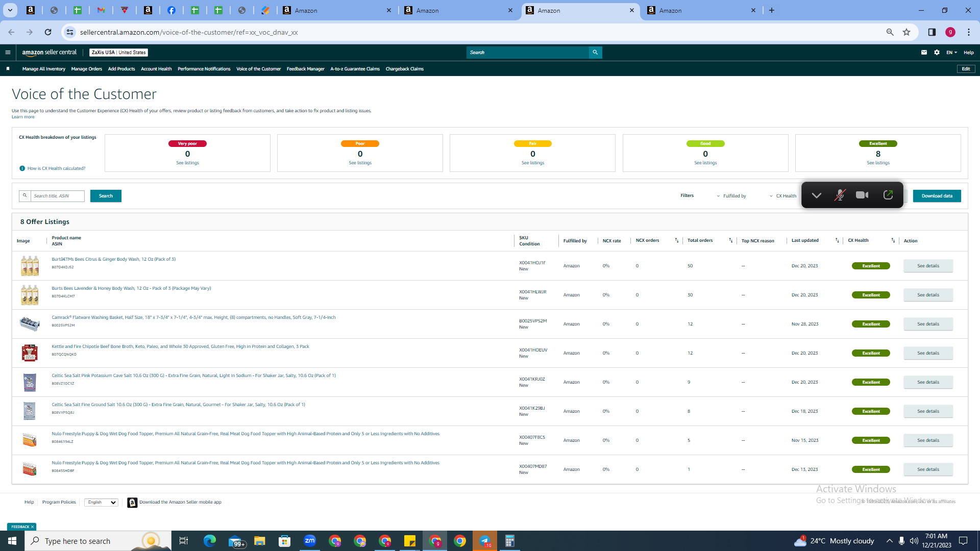Open the English language selector in footer
The width and height of the screenshot is (980, 551).
click(101, 503)
